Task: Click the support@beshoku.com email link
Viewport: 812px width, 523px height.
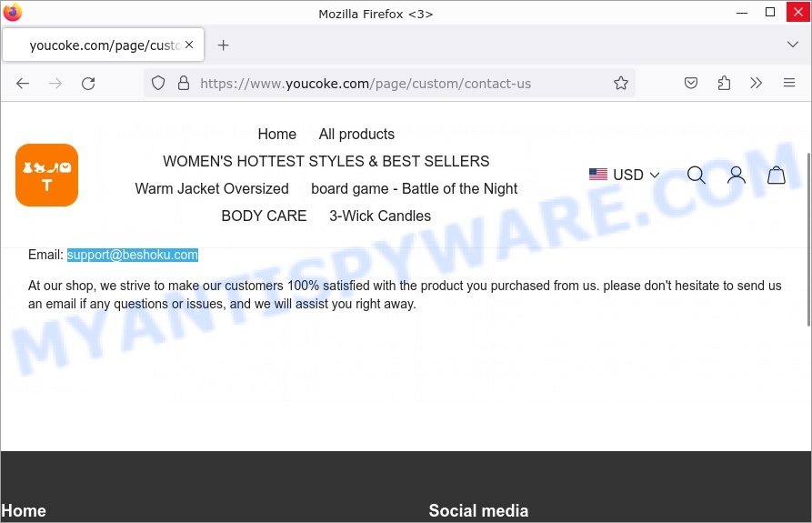Action: coord(133,255)
